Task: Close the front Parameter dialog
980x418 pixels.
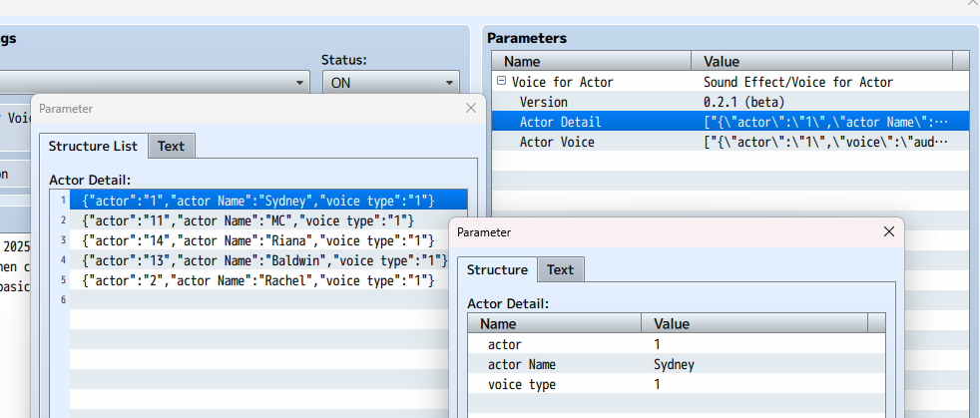Action: (x=889, y=231)
